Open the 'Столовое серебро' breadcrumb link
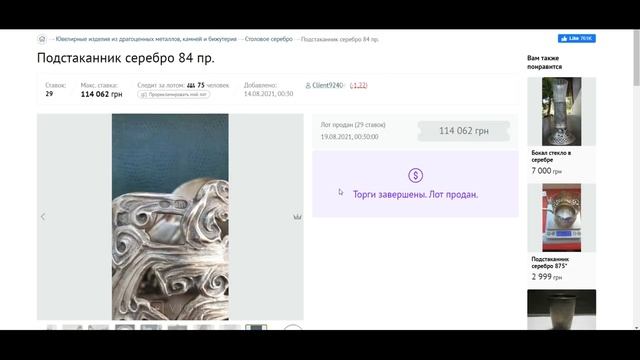 [269, 39]
